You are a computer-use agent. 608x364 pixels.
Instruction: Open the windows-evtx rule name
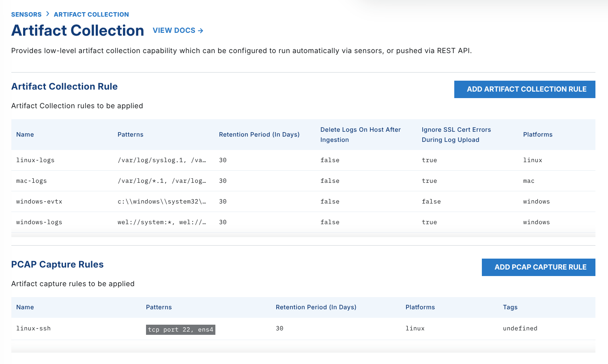[39, 201]
